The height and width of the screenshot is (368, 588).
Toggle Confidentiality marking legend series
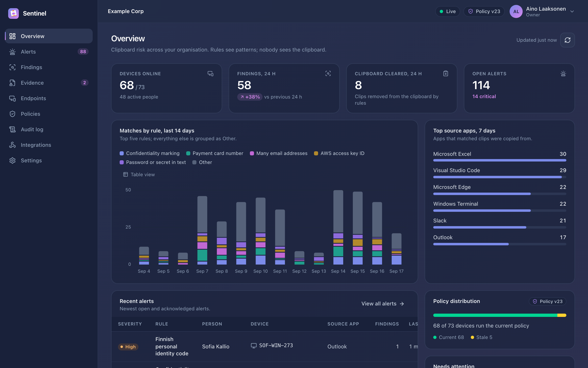(x=149, y=153)
